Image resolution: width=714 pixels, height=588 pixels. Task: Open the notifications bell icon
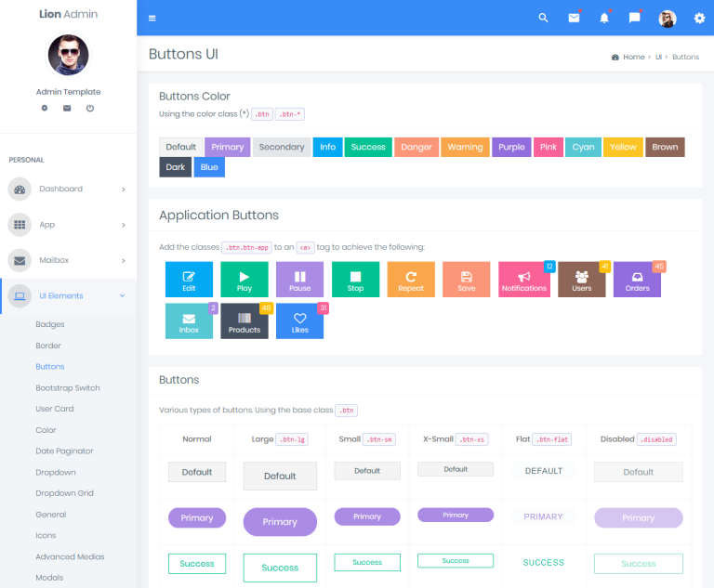(x=603, y=19)
